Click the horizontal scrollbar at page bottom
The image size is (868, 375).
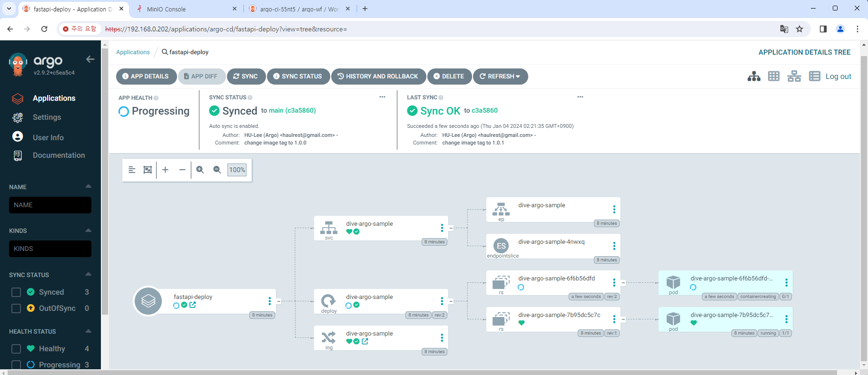(423, 372)
